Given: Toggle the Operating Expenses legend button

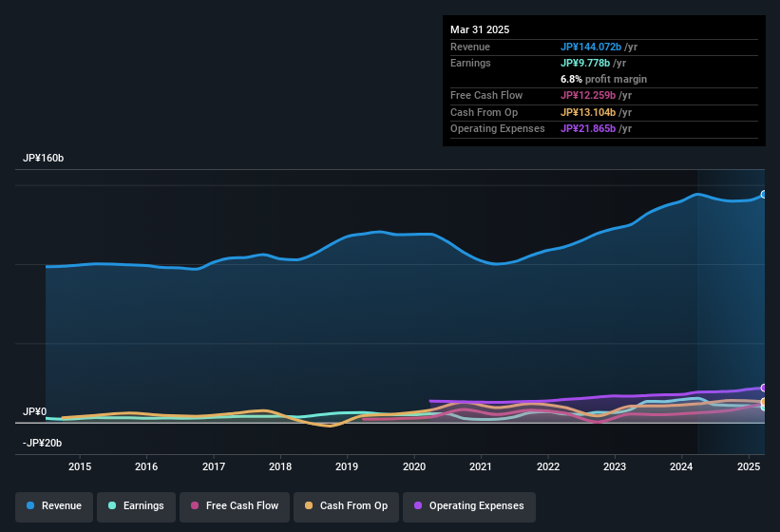Looking at the screenshot, I should tap(469, 506).
